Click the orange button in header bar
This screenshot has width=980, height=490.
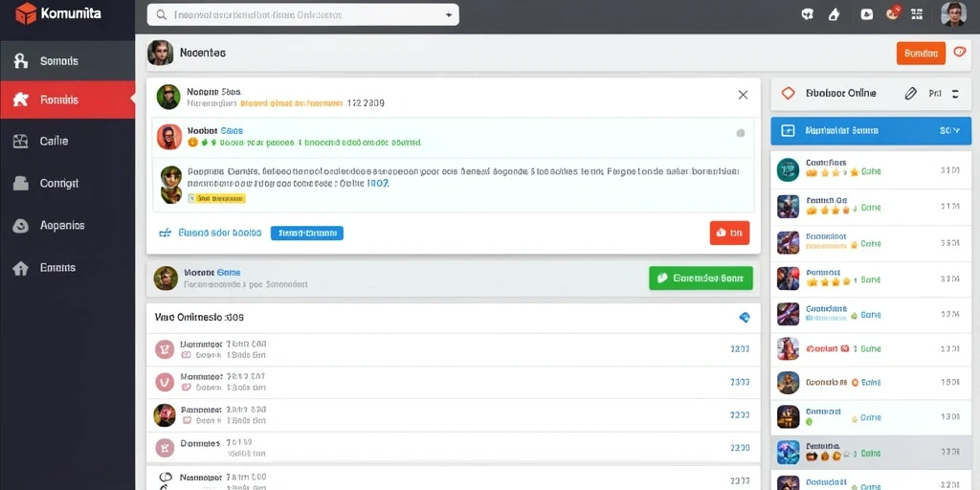921,54
